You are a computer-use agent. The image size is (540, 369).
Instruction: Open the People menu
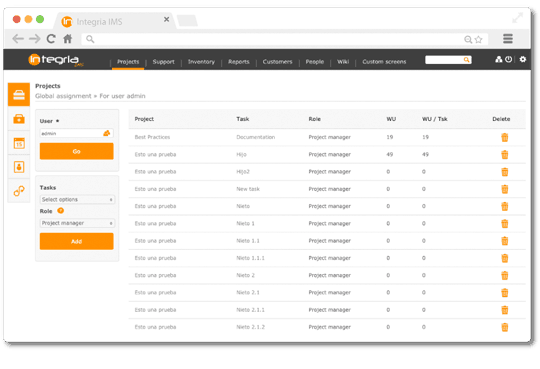click(315, 62)
